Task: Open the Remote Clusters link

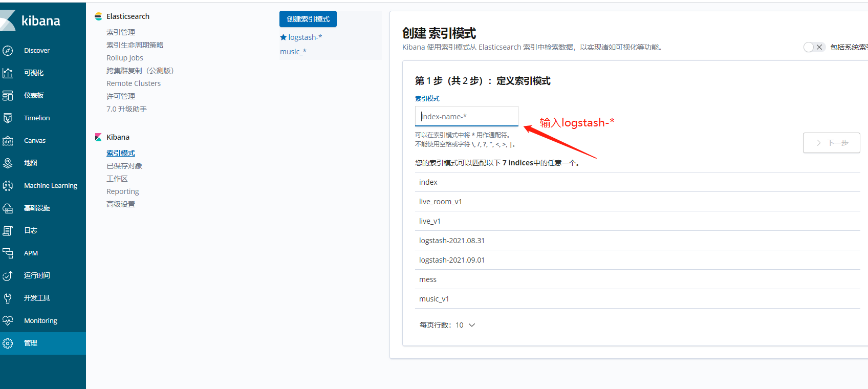Action: (134, 83)
